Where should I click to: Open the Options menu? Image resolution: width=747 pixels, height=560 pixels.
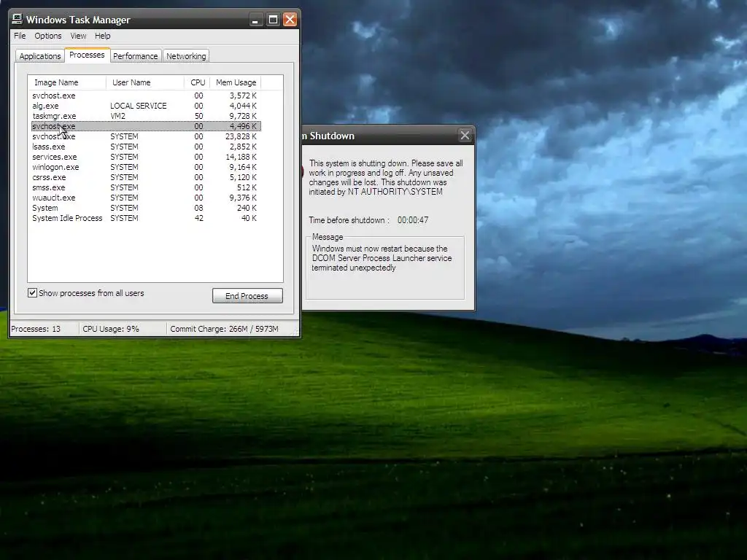pyautogui.click(x=47, y=36)
